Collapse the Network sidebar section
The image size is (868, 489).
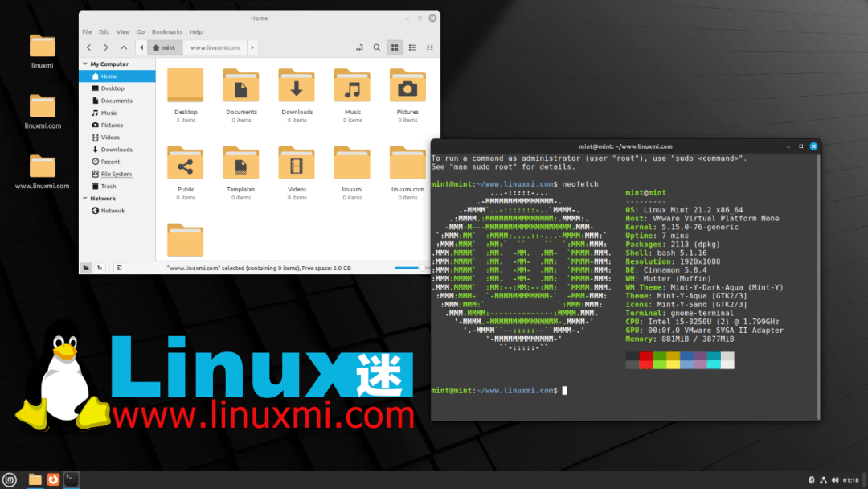tap(87, 198)
